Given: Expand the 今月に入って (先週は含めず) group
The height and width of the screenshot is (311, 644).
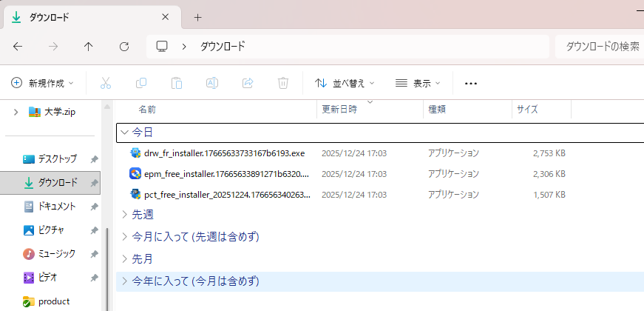Looking at the screenshot, I should pyautogui.click(x=125, y=236).
